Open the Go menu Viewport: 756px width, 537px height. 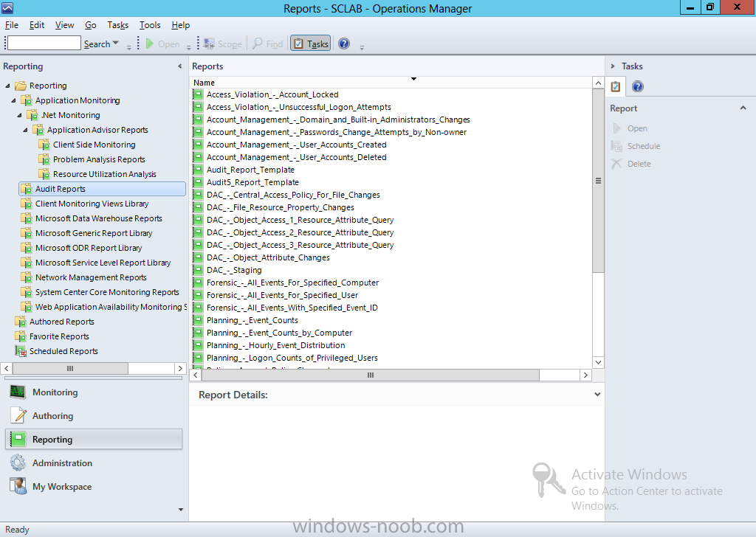pyautogui.click(x=91, y=25)
